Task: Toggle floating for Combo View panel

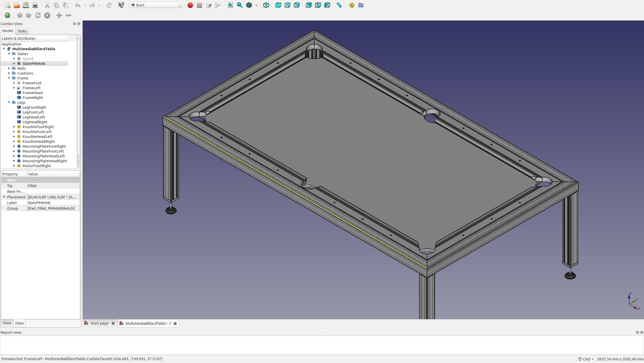Action: [x=74, y=24]
